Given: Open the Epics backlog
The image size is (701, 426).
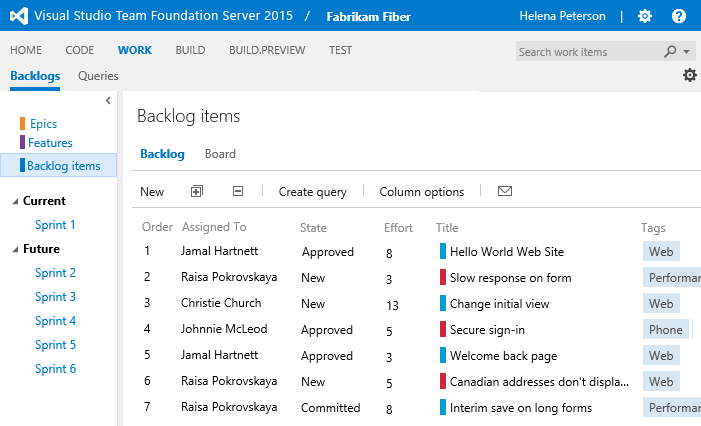Looking at the screenshot, I should (43, 124).
